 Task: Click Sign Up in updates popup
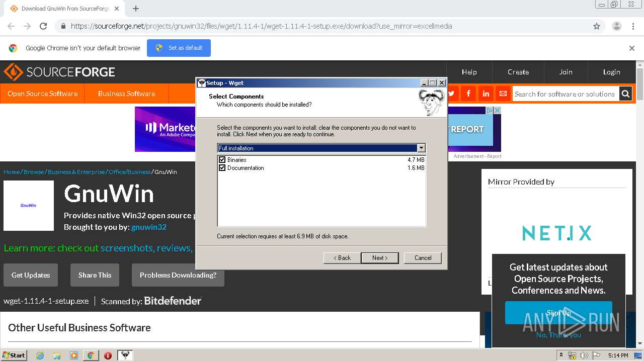[x=558, y=313]
